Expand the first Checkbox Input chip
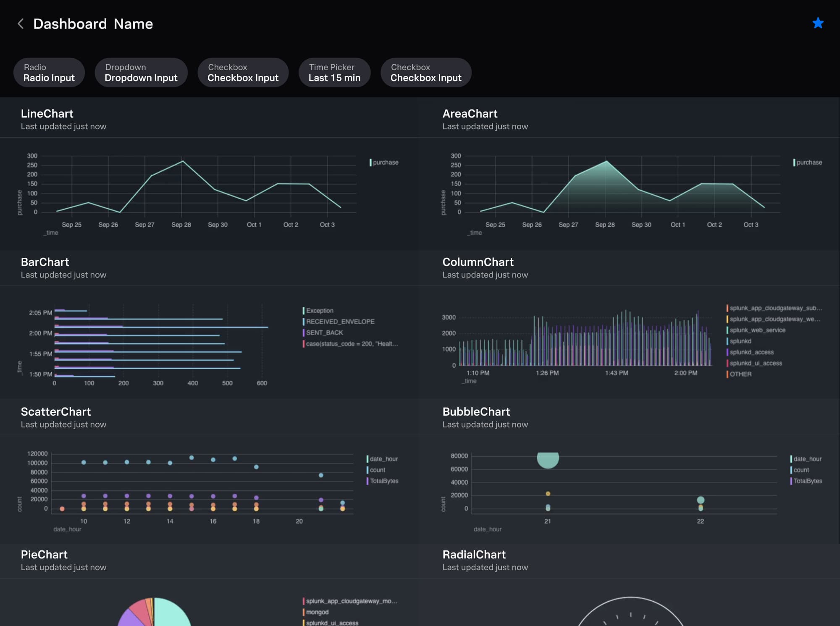 tap(243, 72)
